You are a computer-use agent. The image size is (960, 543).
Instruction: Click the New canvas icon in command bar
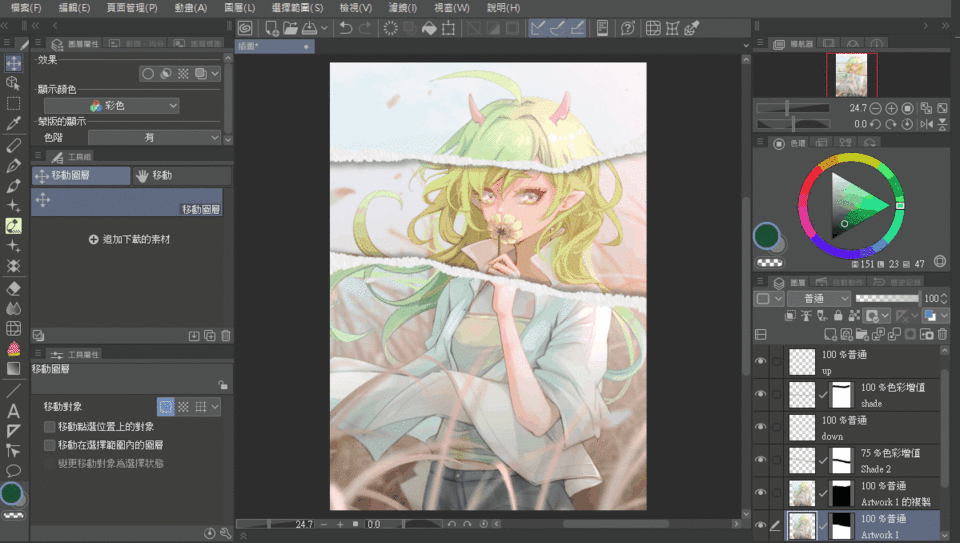[271, 28]
